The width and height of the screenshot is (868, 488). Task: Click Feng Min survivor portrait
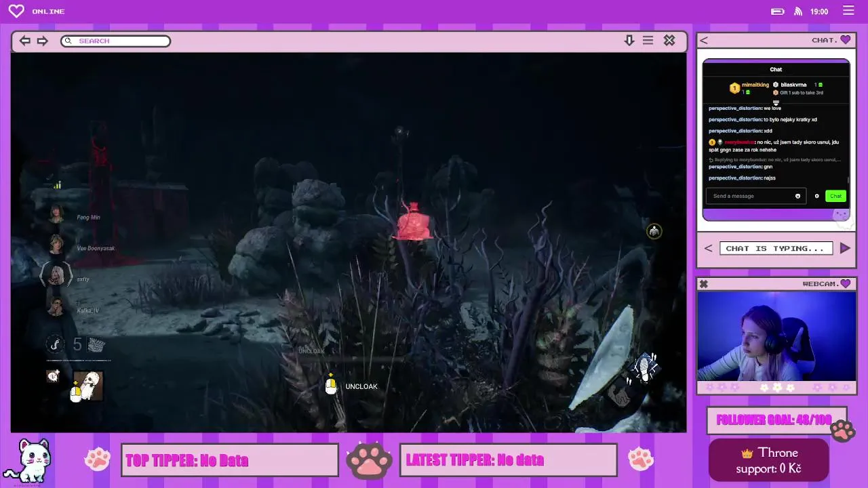(56, 214)
